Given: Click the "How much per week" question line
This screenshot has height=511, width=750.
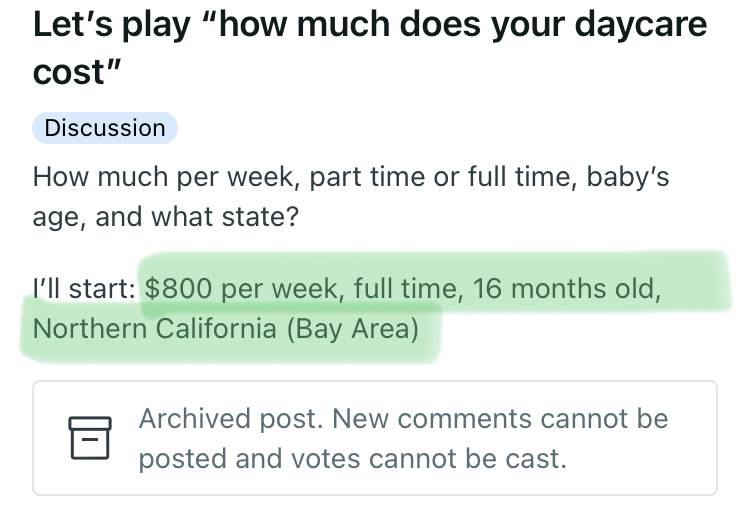Looking at the screenshot, I should 165,177.
